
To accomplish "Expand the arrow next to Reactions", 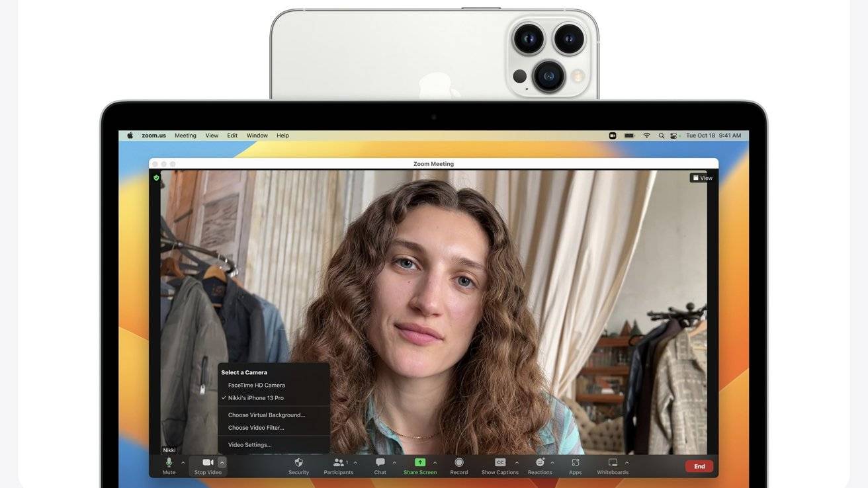I will [x=552, y=463].
